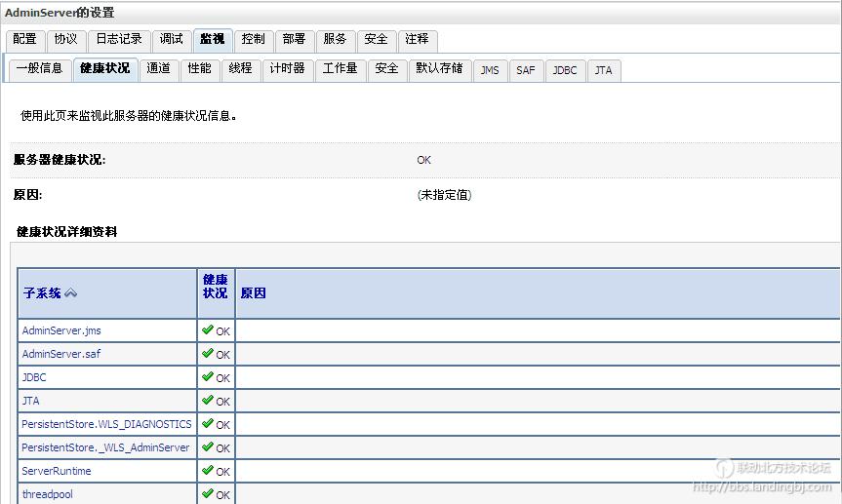The width and height of the screenshot is (842, 504).
Task: Open the ServerRuntime subsystem link
Action: 57,471
